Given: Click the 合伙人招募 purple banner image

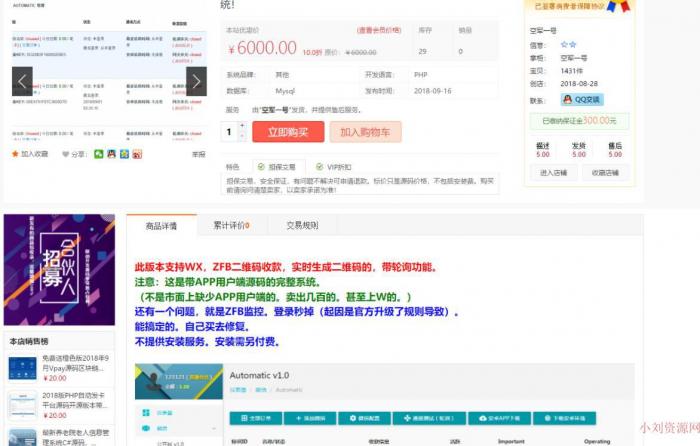Looking at the screenshot, I should pos(59,270).
